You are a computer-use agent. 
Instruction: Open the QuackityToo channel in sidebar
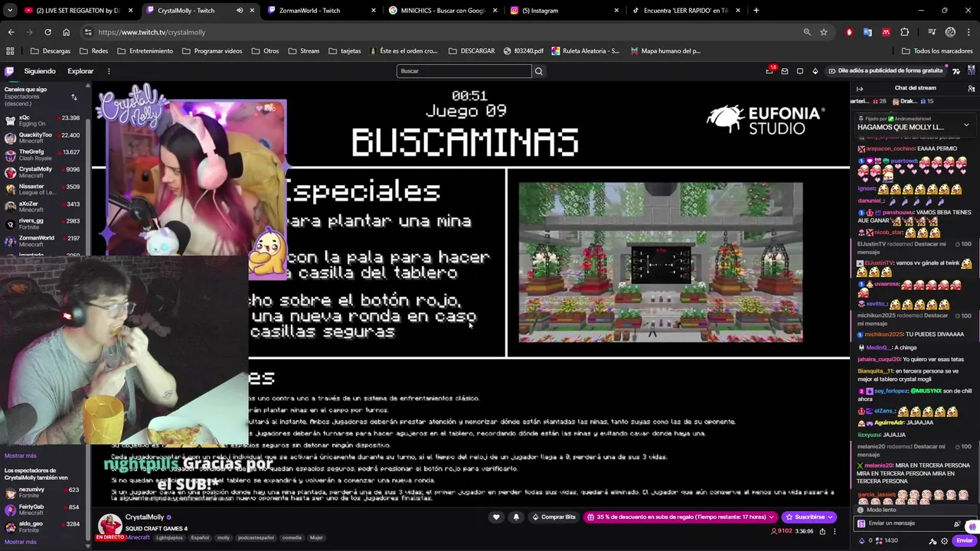pos(42,138)
